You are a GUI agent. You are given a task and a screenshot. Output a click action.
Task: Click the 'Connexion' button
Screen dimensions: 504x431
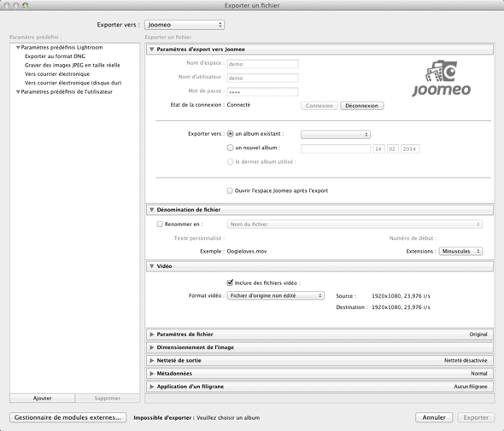click(x=319, y=106)
